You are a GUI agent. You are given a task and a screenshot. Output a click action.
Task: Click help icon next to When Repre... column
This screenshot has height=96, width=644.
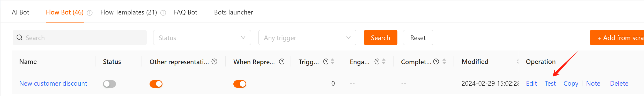point(282,62)
